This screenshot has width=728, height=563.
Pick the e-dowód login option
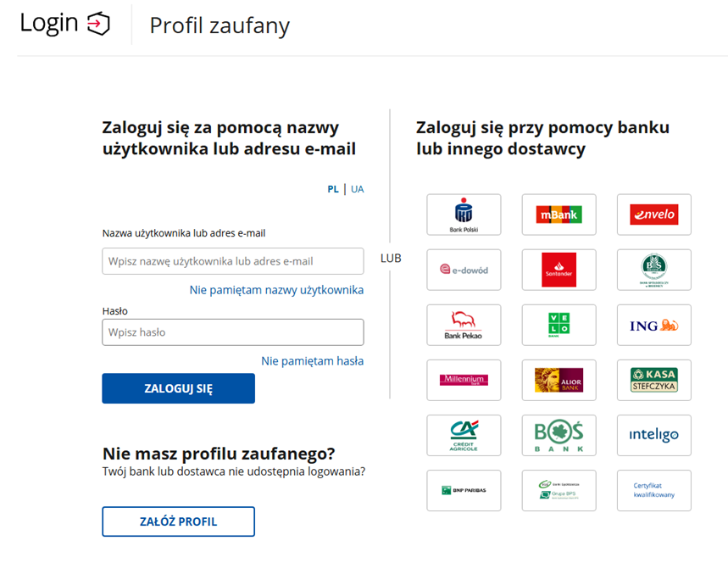coord(464,270)
